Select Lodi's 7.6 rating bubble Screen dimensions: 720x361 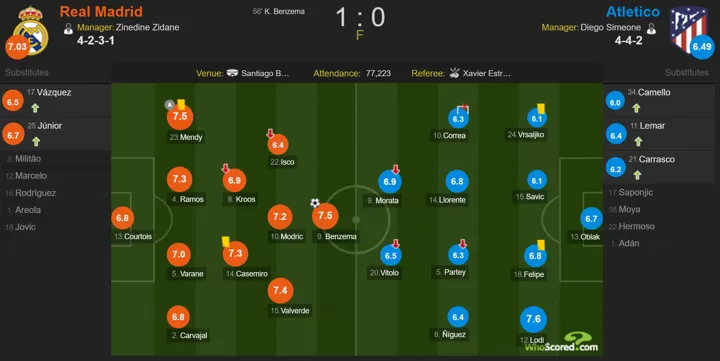click(x=533, y=319)
